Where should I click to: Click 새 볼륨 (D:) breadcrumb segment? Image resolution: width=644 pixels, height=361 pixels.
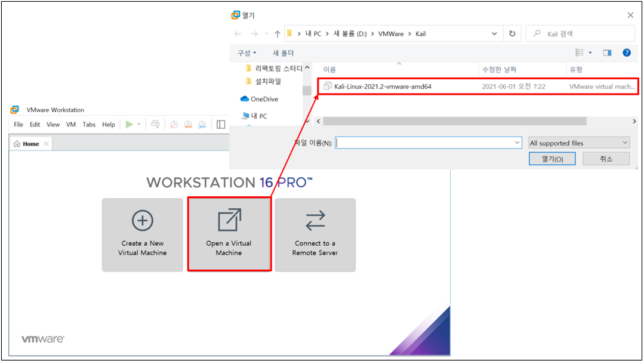[x=350, y=33]
